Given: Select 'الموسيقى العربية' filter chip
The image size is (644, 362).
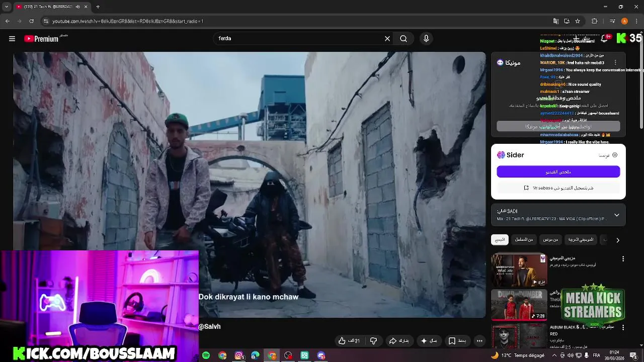Looking at the screenshot, I should [581, 240].
